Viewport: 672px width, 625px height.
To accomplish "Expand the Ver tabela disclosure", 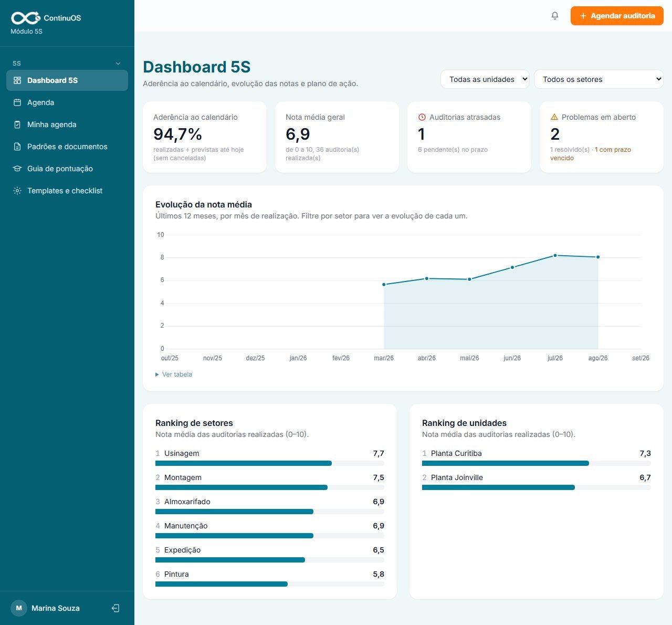I will click(x=174, y=374).
